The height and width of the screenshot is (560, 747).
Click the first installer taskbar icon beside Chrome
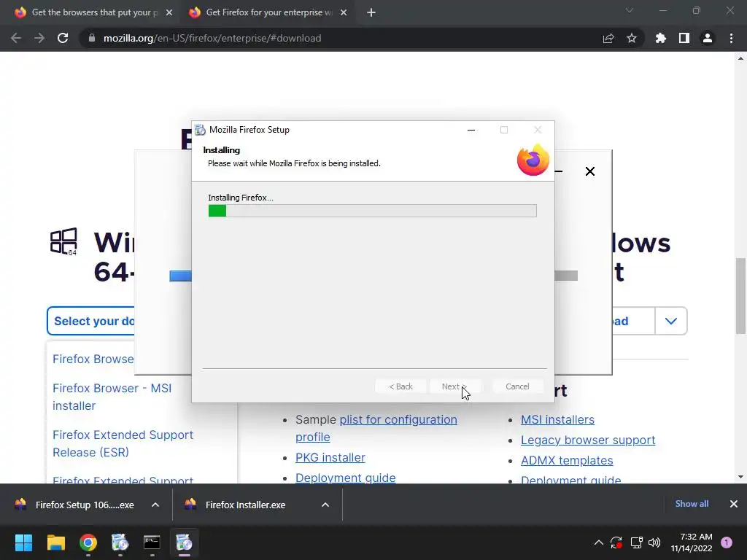pyautogui.click(x=120, y=542)
